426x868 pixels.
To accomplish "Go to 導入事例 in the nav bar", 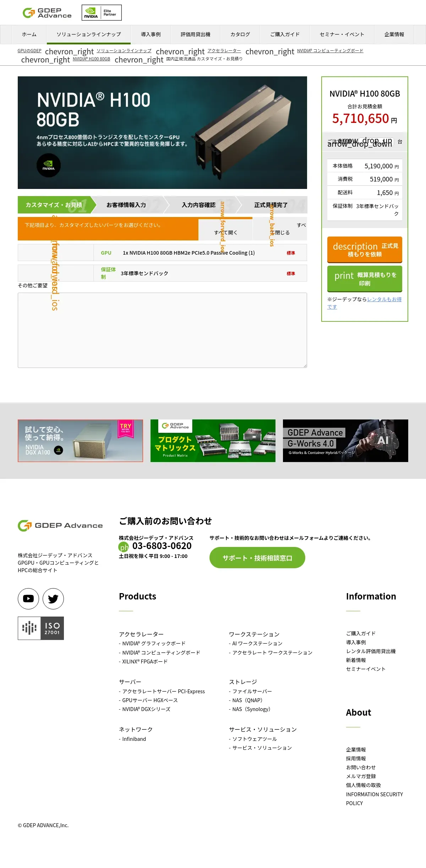I will (x=151, y=34).
